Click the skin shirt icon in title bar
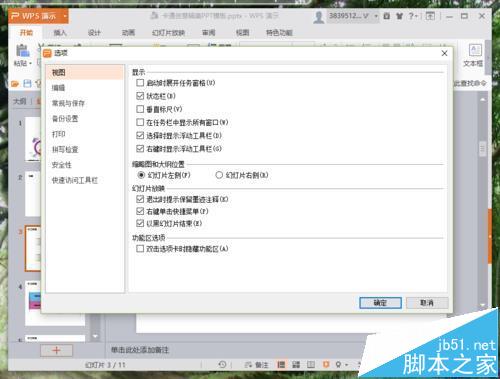 click(399, 16)
